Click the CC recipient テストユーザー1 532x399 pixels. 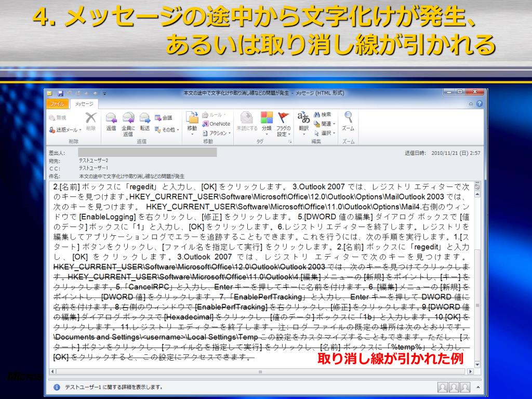[x=94, y=168]
